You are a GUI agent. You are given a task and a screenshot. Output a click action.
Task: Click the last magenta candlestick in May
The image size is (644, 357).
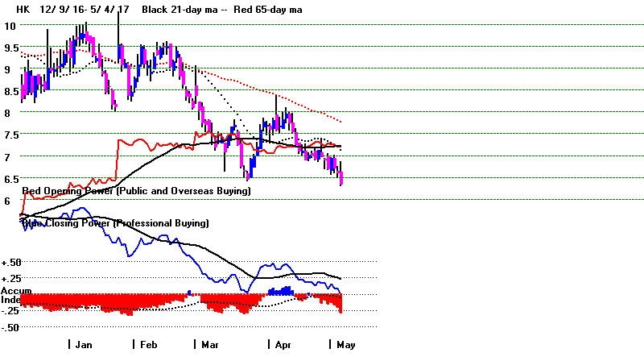(341, 178)
